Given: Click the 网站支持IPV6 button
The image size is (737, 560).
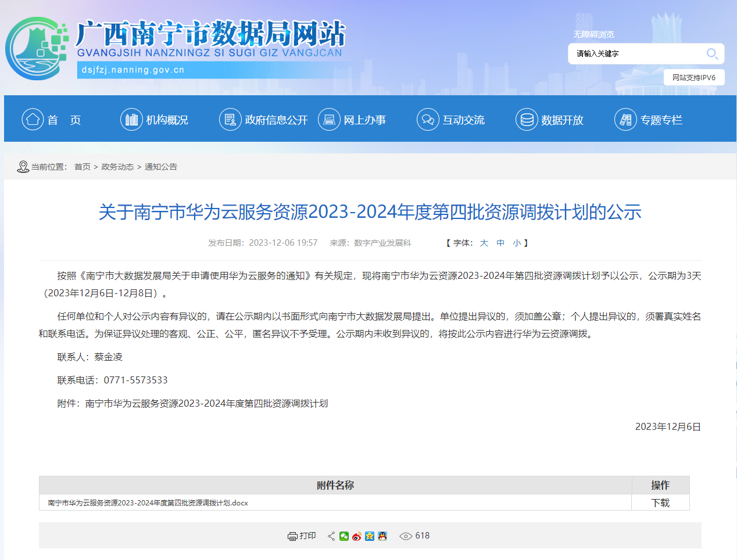Looking at the screenshot, I should (x=694, y=77).
